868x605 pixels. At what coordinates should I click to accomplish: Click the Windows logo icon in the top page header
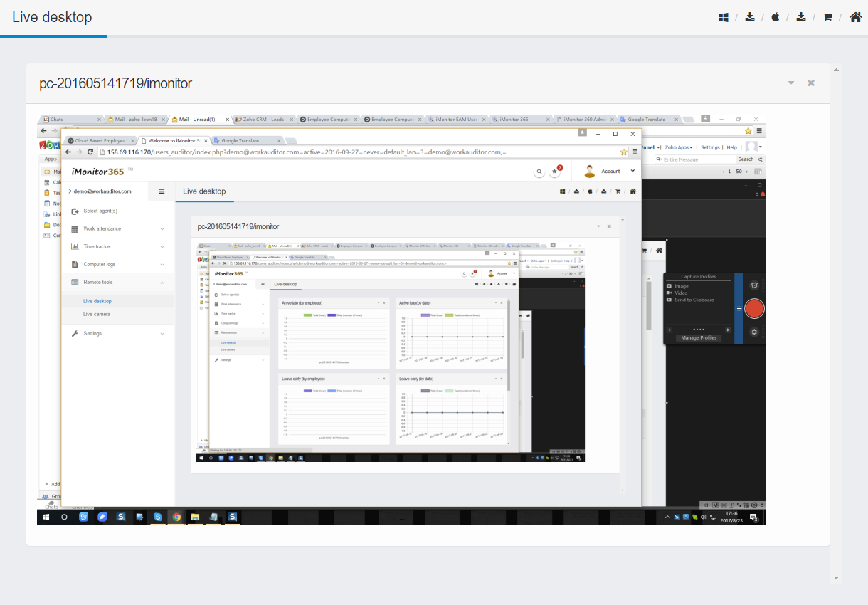point(724,17)
